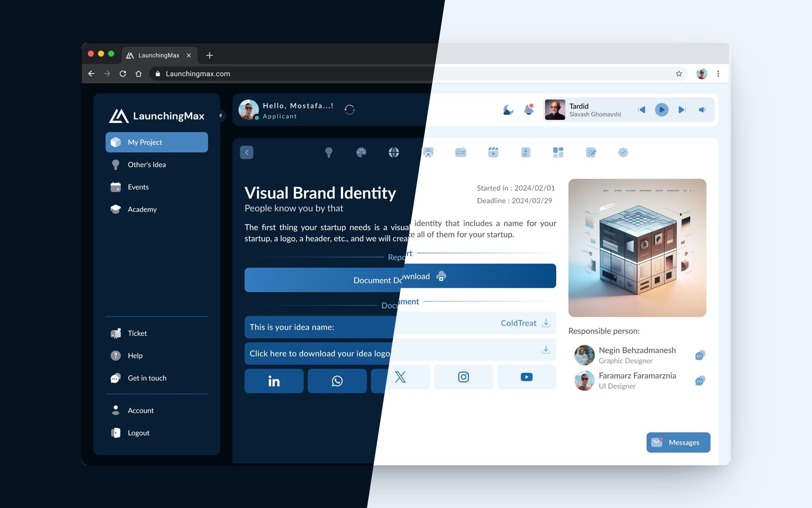
Task: Skip to next track
Action: [682, 110]
